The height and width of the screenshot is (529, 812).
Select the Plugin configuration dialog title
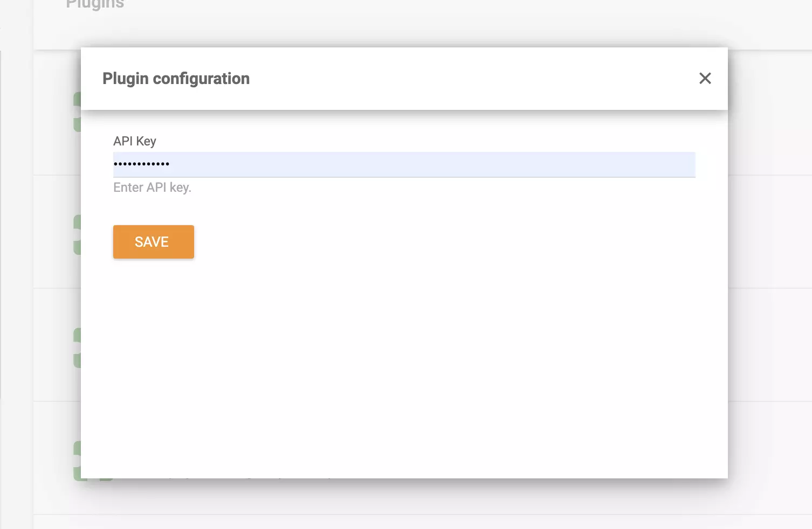point(176,79)
